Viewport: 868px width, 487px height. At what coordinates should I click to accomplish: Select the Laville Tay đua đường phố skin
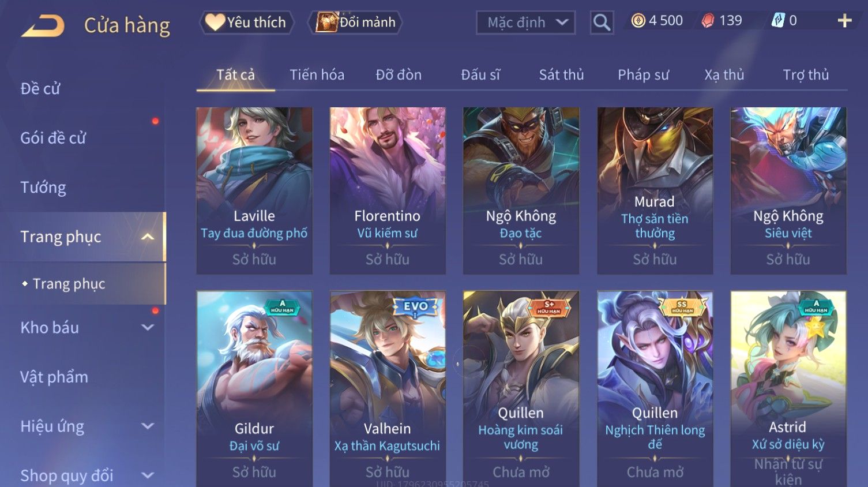254,190
